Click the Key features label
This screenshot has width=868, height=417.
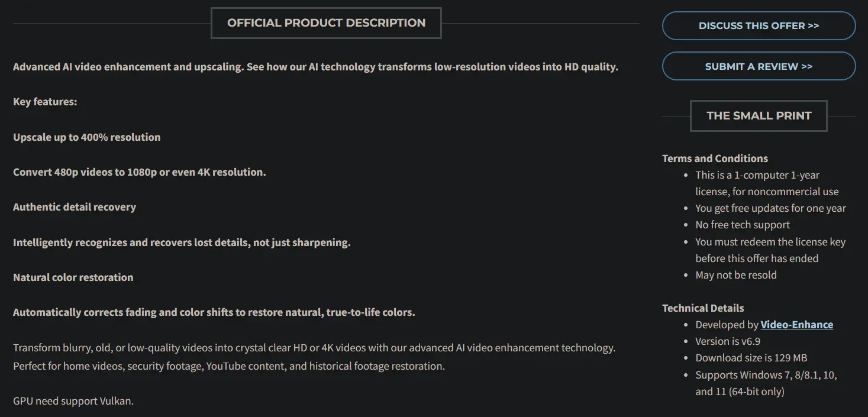pos(45,102)
